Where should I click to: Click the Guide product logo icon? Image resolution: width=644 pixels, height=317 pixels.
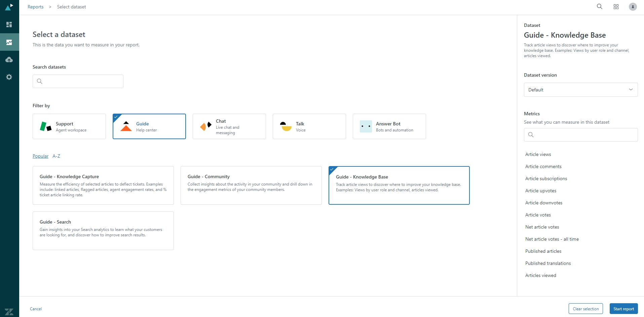tap(126, 126)
